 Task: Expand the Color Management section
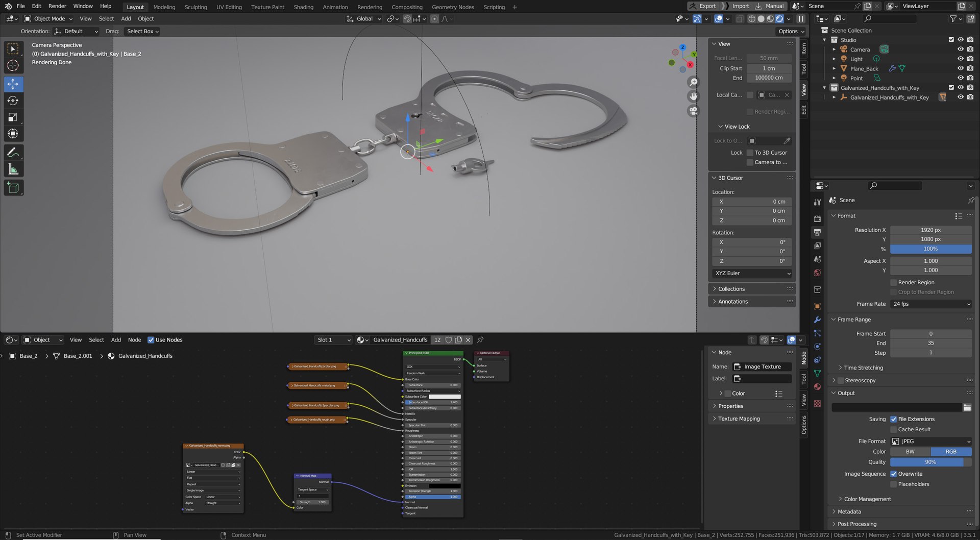pos(867,499)
